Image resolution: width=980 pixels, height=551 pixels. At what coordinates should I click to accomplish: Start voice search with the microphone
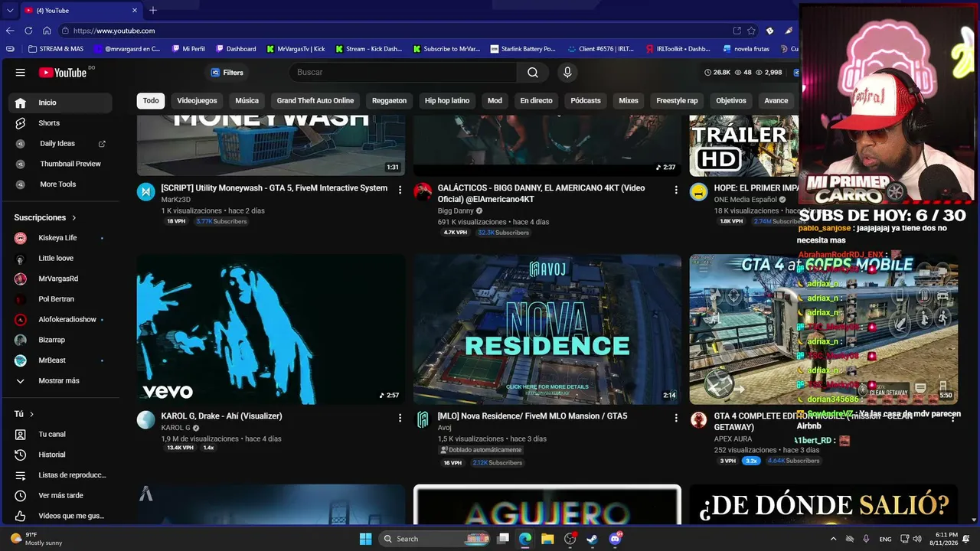[x=567, y=73]
